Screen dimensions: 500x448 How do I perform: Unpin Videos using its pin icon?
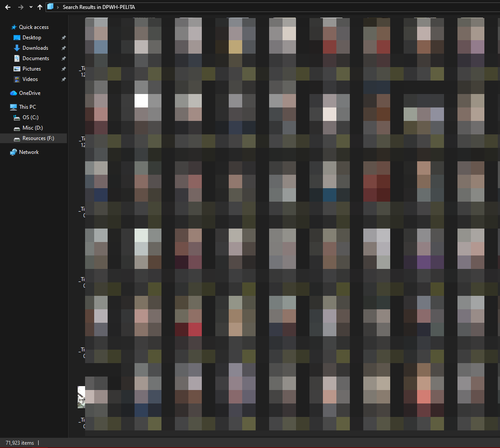[x=63, y=79]
